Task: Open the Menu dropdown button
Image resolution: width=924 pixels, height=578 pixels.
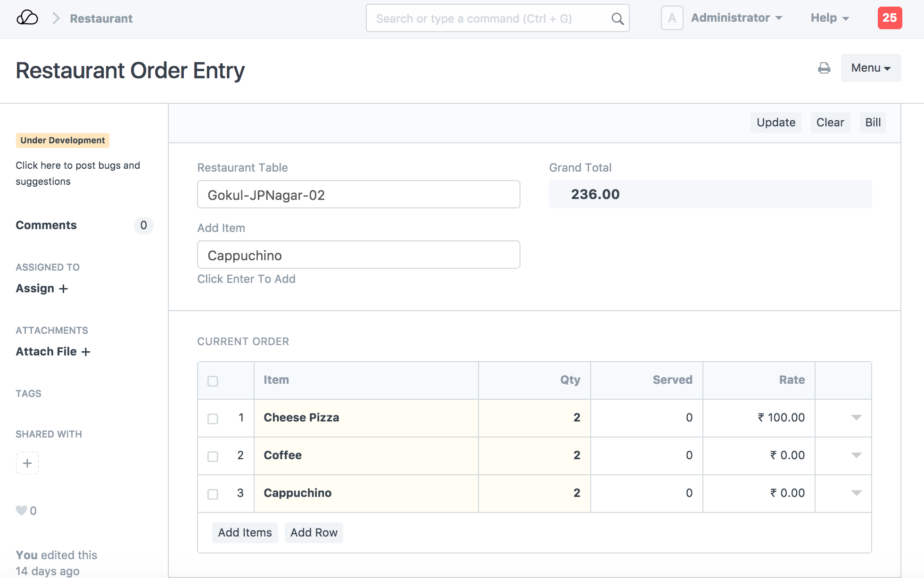Action: point(870,68)
